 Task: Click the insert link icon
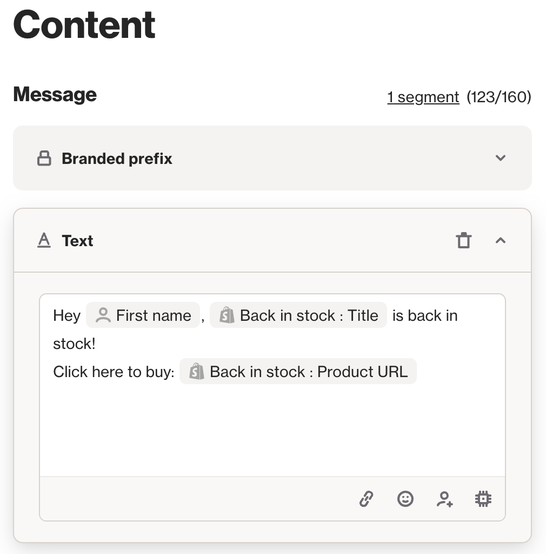(366, 499)
